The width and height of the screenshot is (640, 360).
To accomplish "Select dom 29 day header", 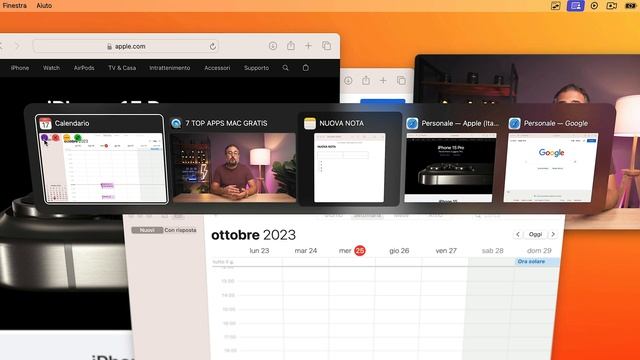I will pyautogui.click(x=539, y=251).
